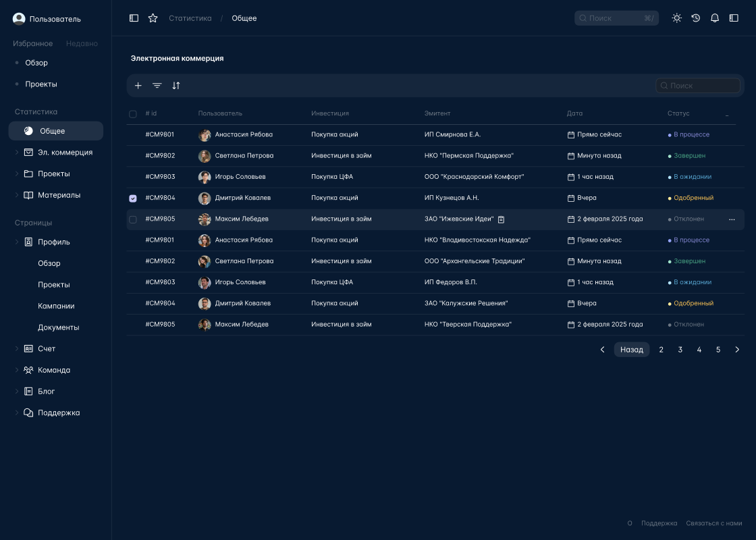Screen dimensions: 756x540
Task: Uncheck the checkbox for Дмитрий Ковалев row
Action: pyautogui.click(x=132, y=198)
